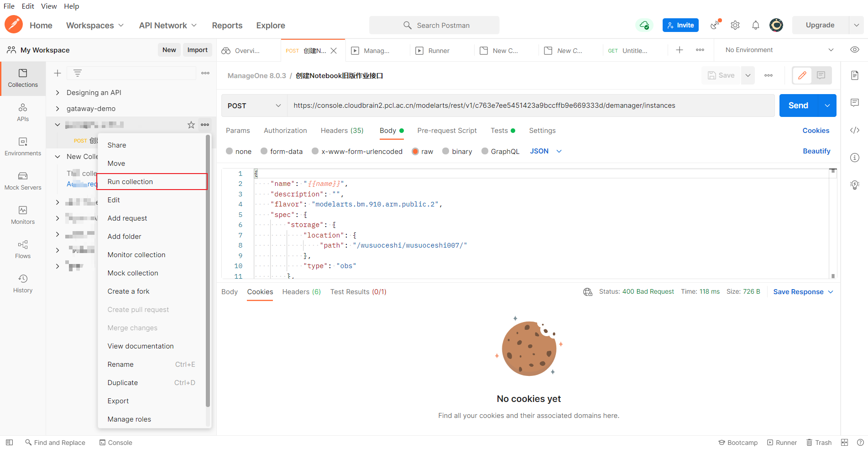Screen dimensions: 868x449
Task: Open the Collections sidebar panel
Action: click(x=23, y=79)
